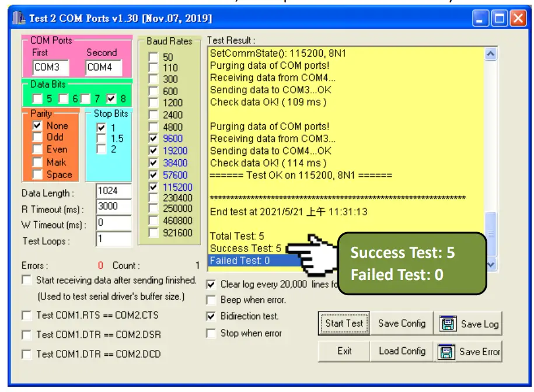This screenshot has height=392, width=534.
Task: Uncheck the 1 stop bit checkbox
Action: pyautogui.click(x=101, y=128)
